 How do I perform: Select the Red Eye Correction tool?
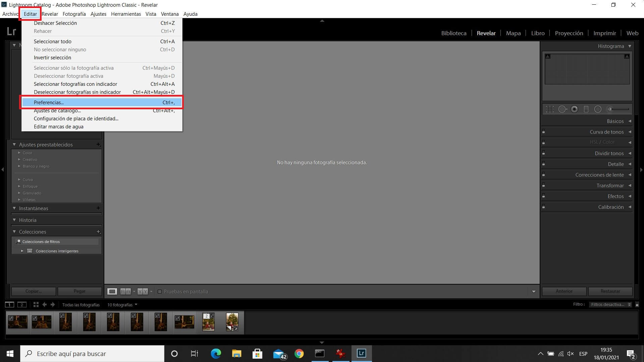(x=574, y=109)
